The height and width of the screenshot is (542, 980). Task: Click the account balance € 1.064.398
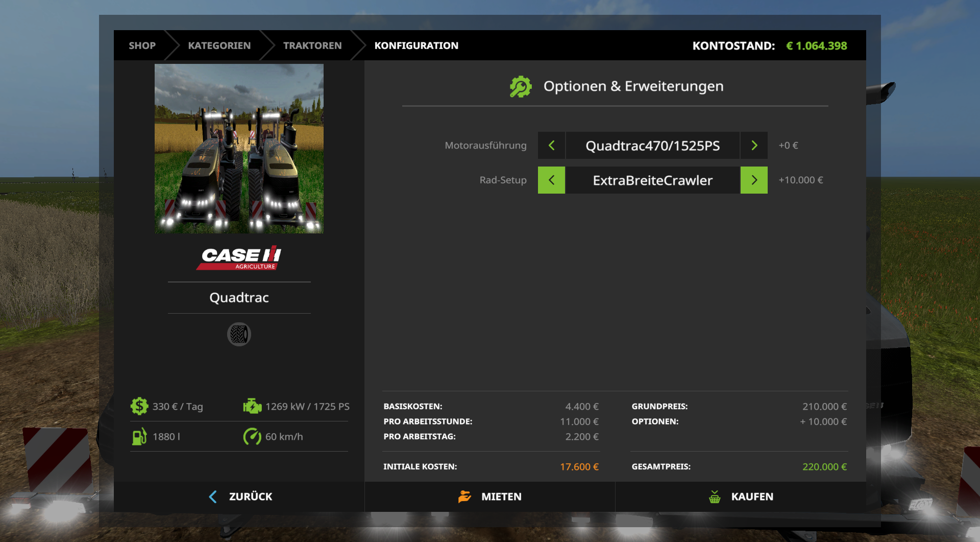click(x=817, y=46)
